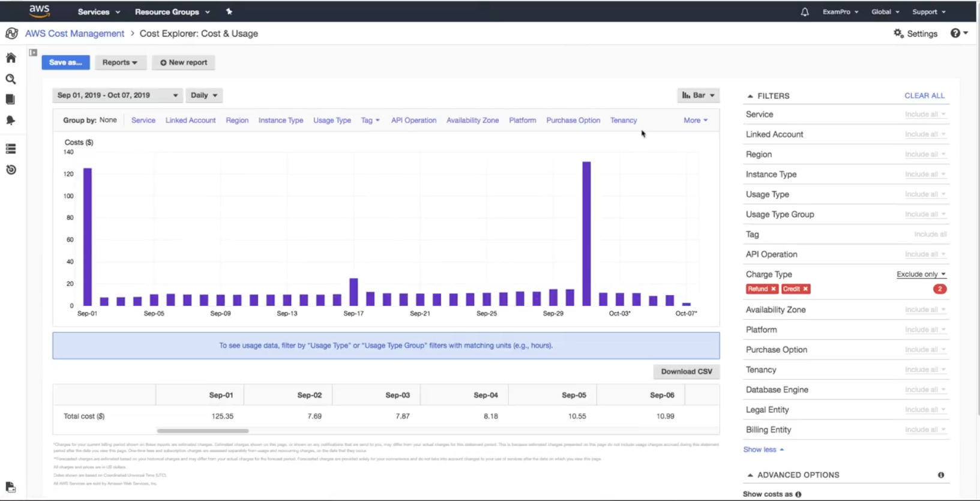Remove the Refund filter tag
The image size is (980, 501).
coord(774,289)
